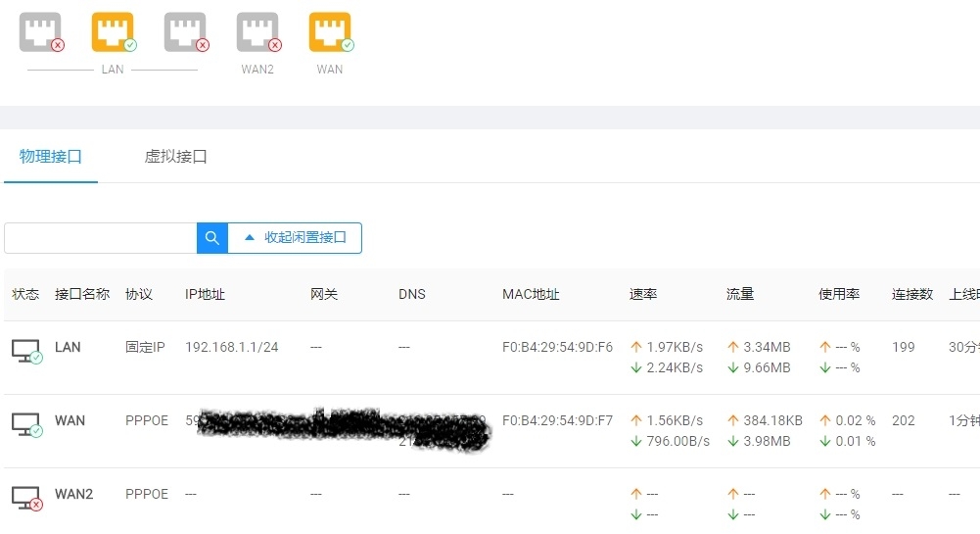The width and height of the screenshot is (980, 534).
Task: Click the 流量 column header
Action: coord(740,294)
